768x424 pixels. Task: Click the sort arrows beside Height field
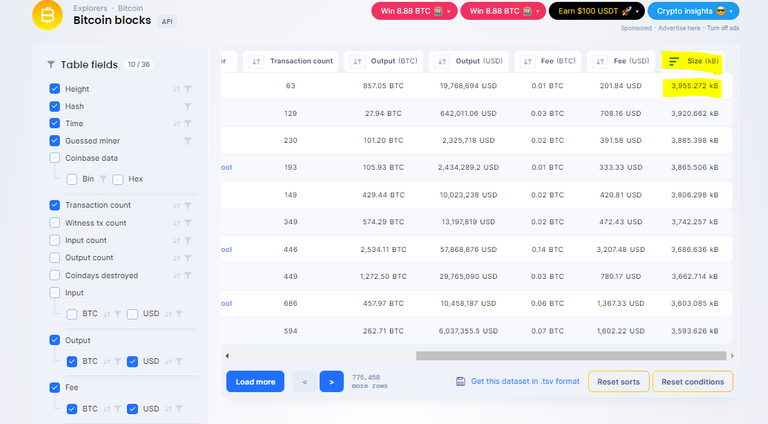(x=176, y=89)
